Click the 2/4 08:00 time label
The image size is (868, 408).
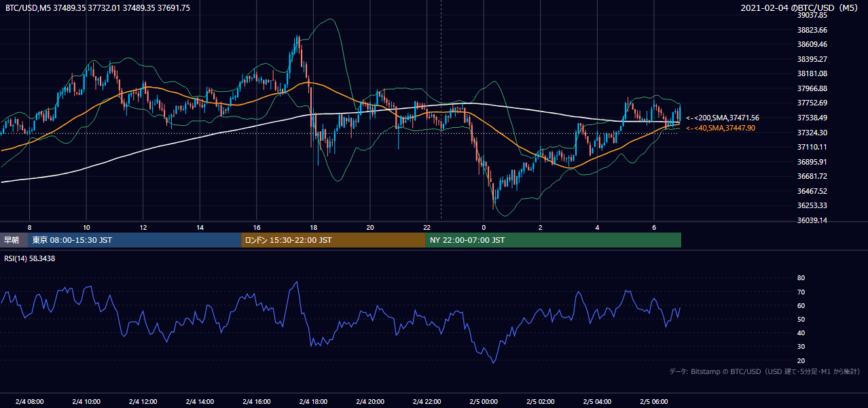click(x=29, y=401)
